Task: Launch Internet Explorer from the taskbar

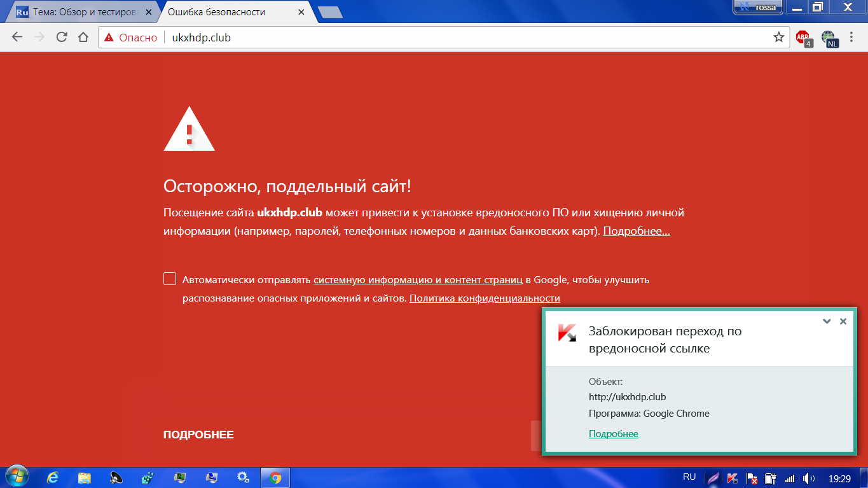Action: 53,477
